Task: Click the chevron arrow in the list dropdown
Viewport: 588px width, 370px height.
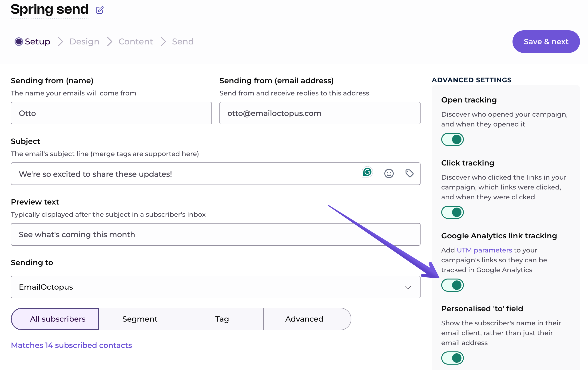Action: click(x=408, y=287)
